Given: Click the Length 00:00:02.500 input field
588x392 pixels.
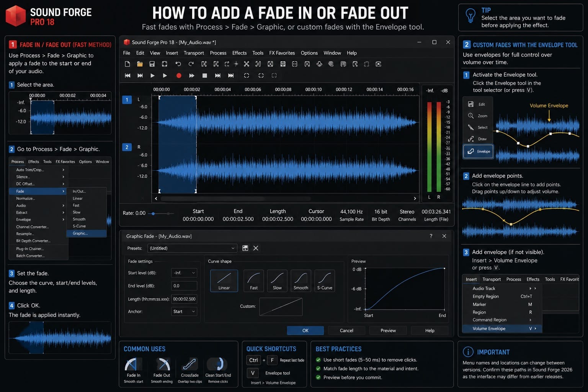Looking at the screenshot, I should coord(184,299).
